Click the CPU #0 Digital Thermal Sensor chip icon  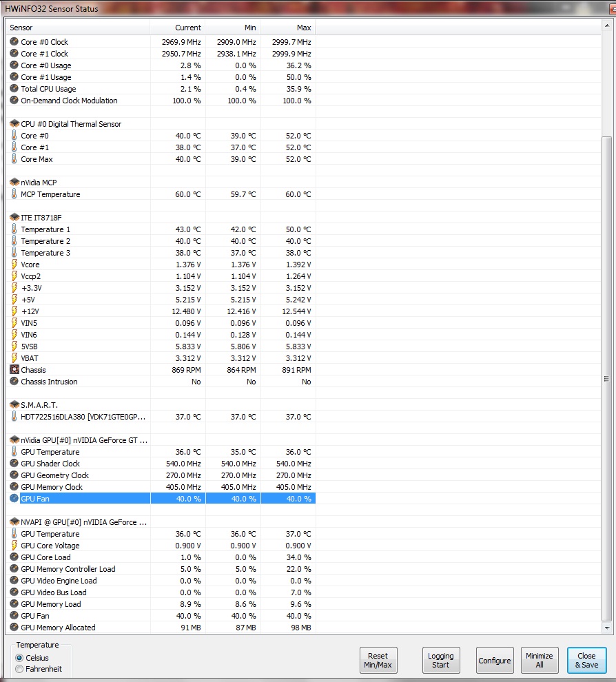(x=14, y=124)
